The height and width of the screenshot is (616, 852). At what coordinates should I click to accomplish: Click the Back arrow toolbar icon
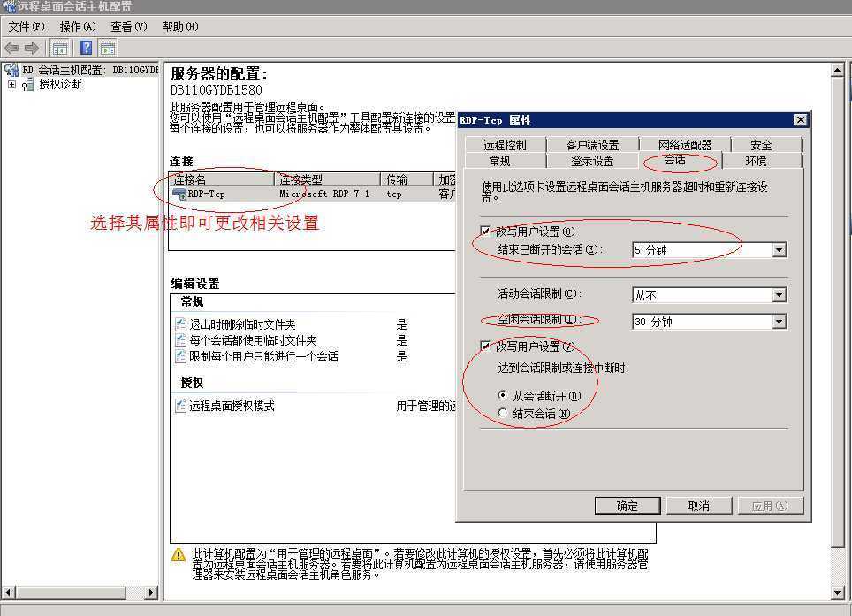[11, 49]
